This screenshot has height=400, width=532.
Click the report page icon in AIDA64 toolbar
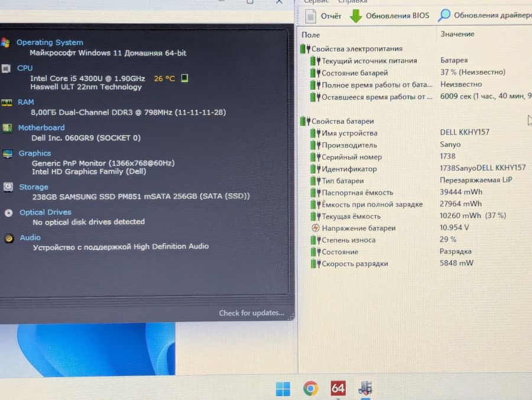point(310,16)
